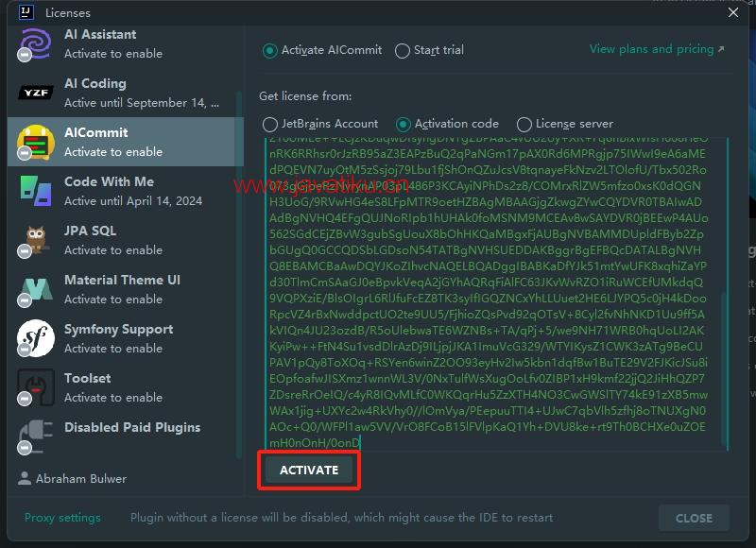Click 'Active until April 14, 2024' text
This screenshot has width=756, height=548.
133,201
